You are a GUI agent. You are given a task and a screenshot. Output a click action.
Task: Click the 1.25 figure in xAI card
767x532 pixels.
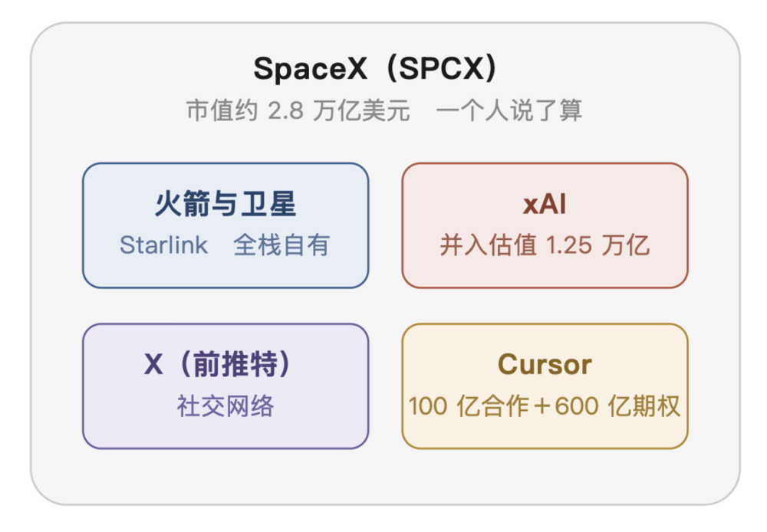[568, 245]
